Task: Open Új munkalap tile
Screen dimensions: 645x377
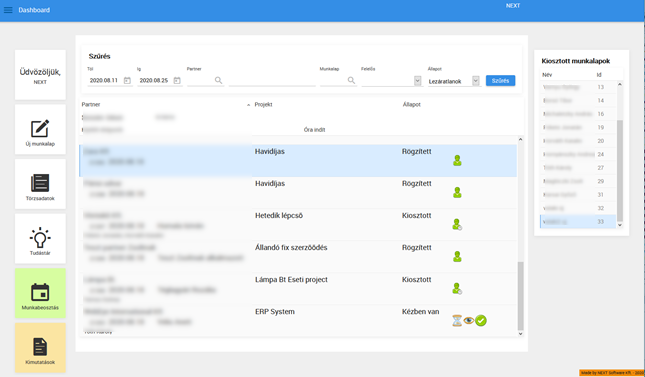Action: [40, 129]
